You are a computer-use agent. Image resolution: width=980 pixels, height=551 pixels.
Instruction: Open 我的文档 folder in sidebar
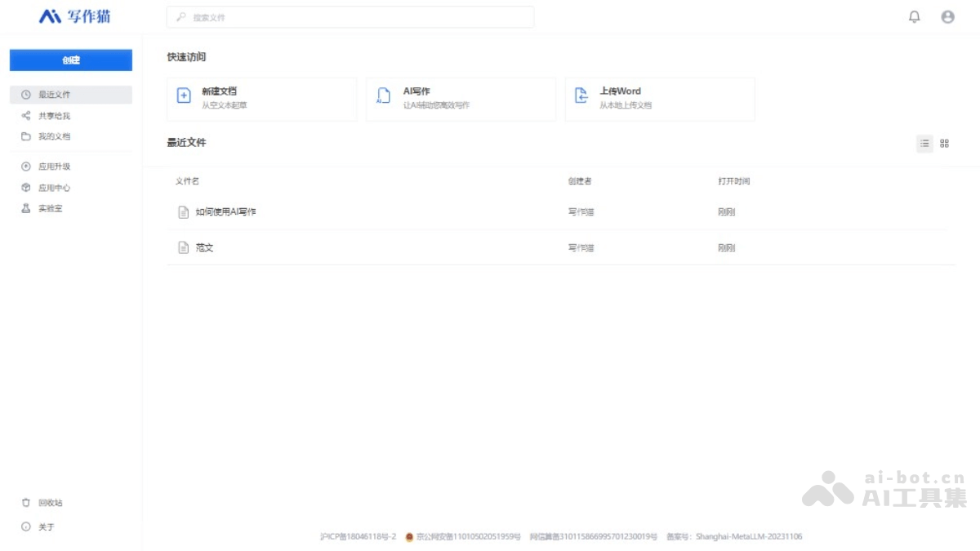[54, 136]
